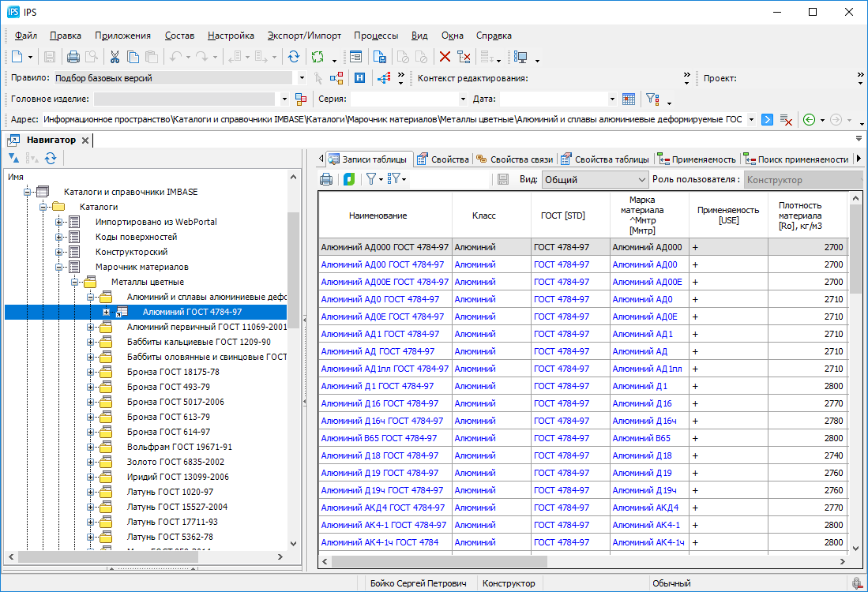
Task: Click the red X delete icon
Action: tap(445, 57)
